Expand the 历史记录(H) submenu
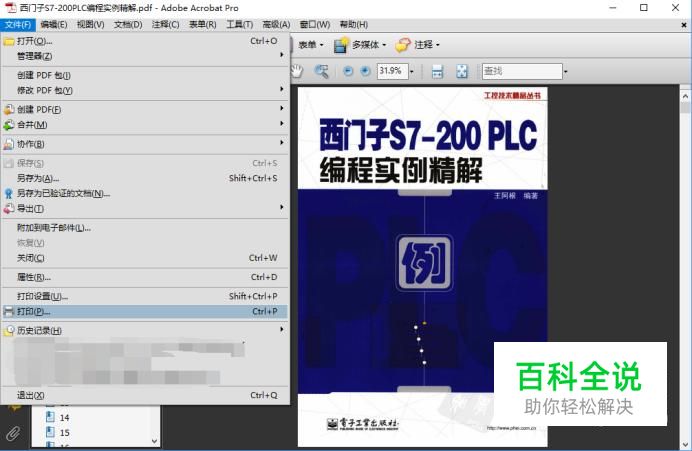The image size is (692, 451). (145, 331)
